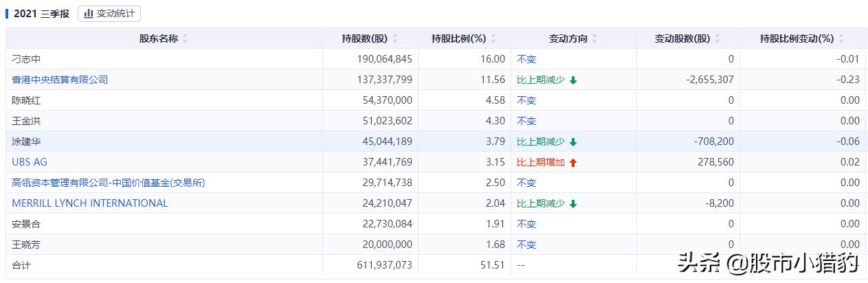
Task: Select holding ratio 4.58
Action: tap(496, 100)
